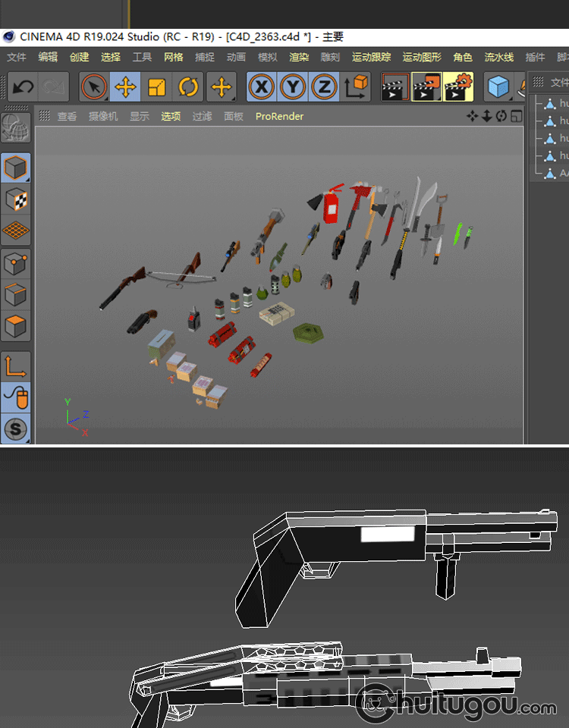
Task: Switch to Points mode
Action: 16,263
